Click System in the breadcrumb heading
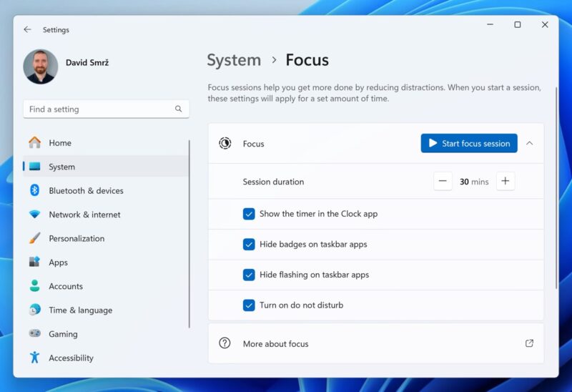This screenshot has width=572, height=392. pyautogui.click(x=234, y=60)
